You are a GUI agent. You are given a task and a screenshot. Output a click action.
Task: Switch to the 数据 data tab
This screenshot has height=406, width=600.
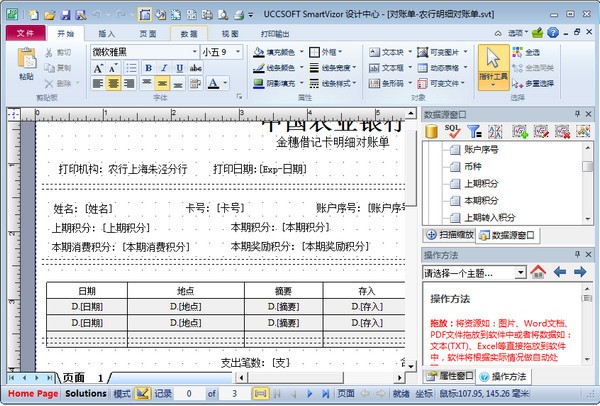tap(189, 34)
